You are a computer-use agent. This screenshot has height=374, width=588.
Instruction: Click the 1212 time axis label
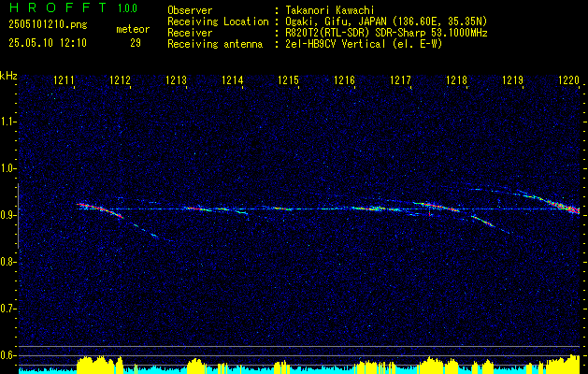pyautogui.click(x=120, y=79)
